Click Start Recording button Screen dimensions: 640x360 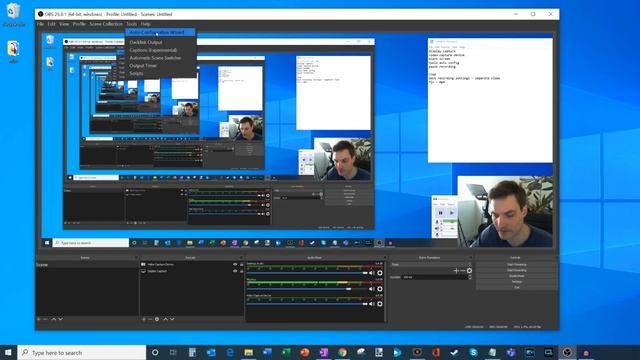[x=516, y=270]
